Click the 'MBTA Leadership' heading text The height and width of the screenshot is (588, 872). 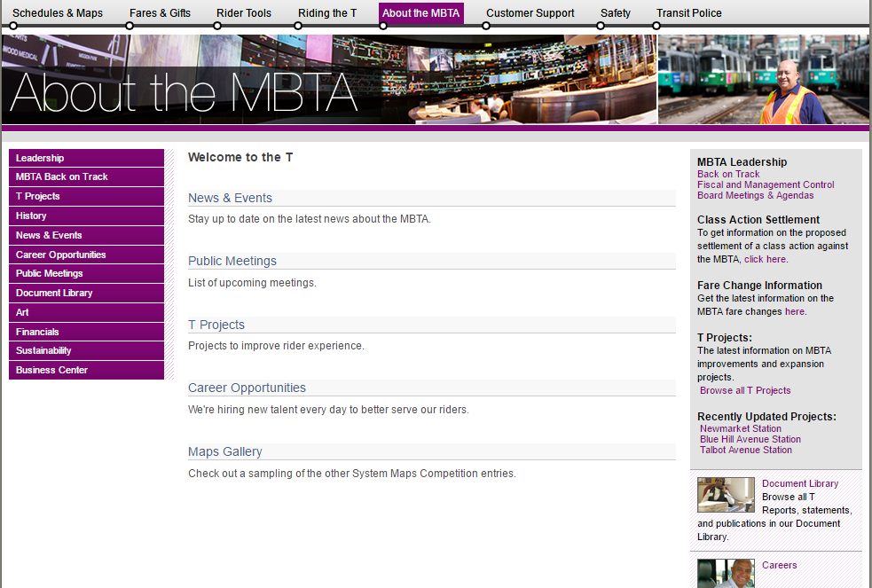click(742, 161)
